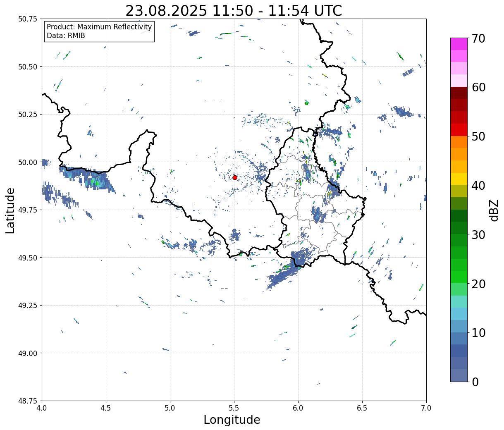504x430 pixels.
Task: Click longitude tick label 5.0
Action: (x=170, y=408)
